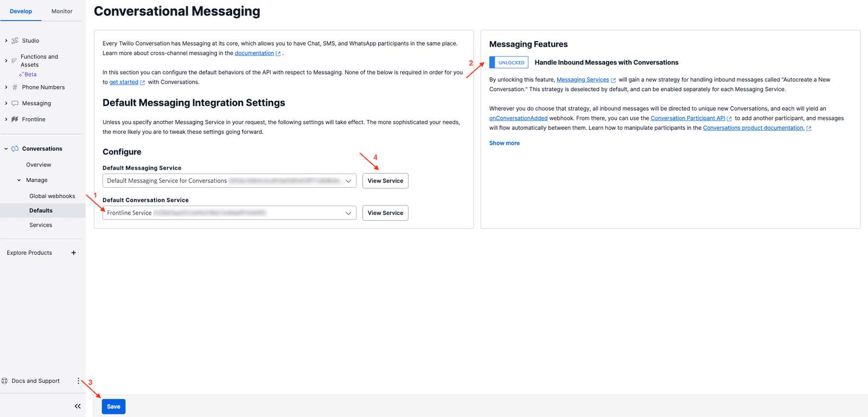Click external link icon after Messaging Services

[x=614, y=80]
